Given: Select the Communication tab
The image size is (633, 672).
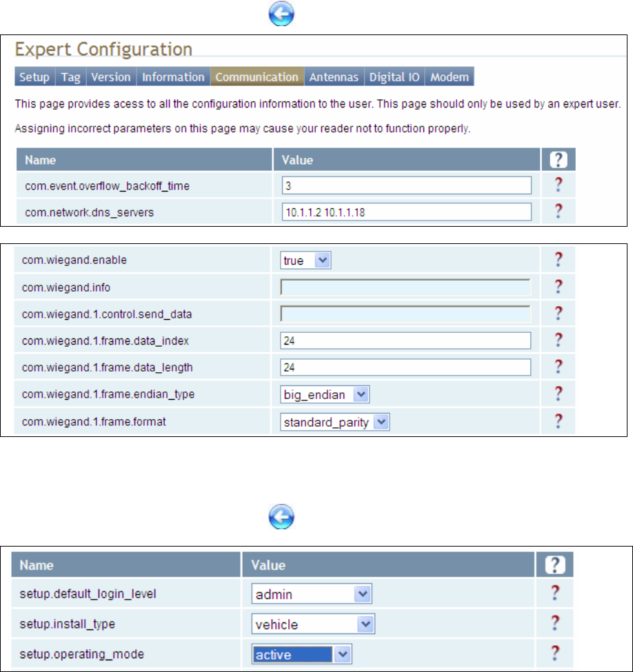Looking at the screenshot, I should coord(257,77).
